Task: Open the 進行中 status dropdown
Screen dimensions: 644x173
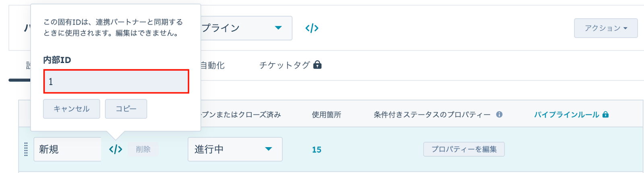Action: coord(235,149)
